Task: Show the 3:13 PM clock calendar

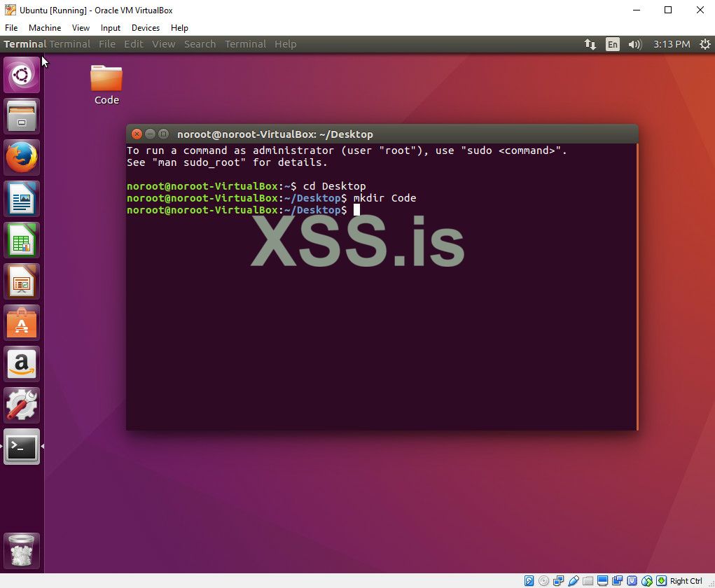Action: [671, 44]
